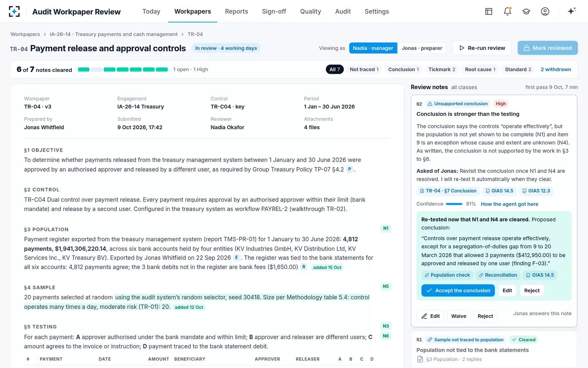Open the TR-04 · §7 Conclusion reference
588x368 pixels.
click(448, 191)
